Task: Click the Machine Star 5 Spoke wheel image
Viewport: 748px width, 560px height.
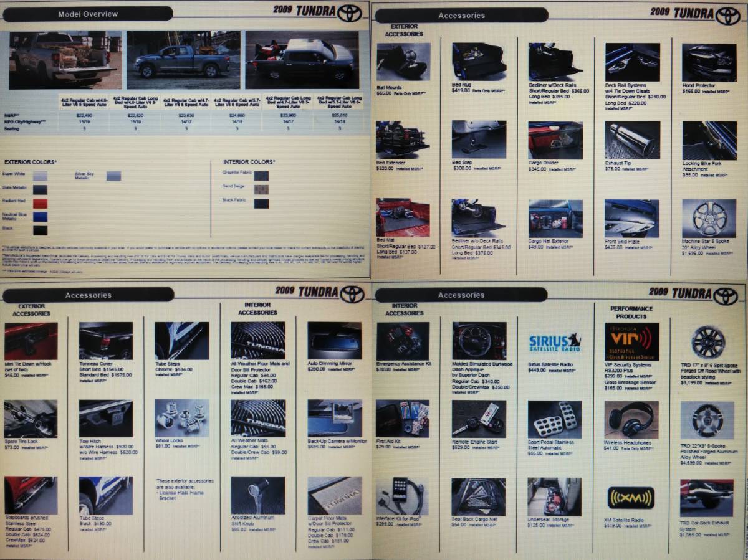Action: pos(709,219)
